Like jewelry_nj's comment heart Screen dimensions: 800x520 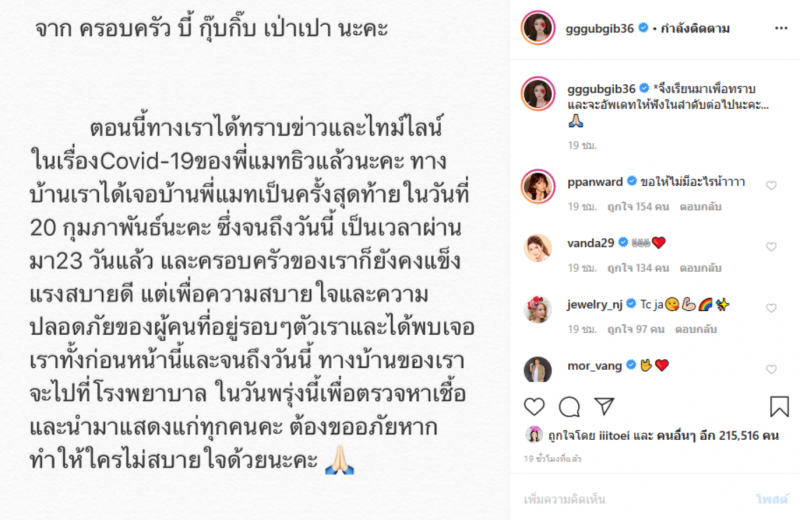[771, 308]
